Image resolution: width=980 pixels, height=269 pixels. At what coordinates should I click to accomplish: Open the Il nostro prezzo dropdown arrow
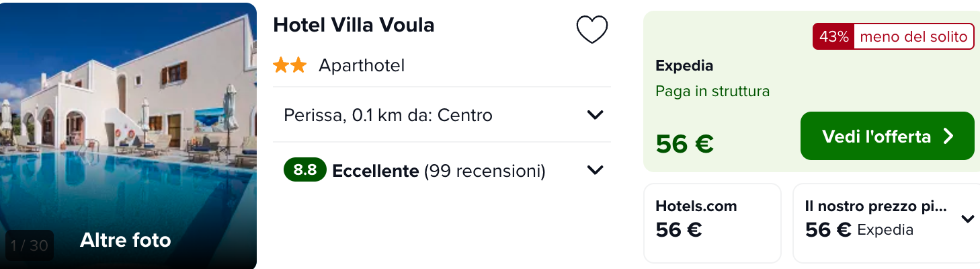point(968,219)
